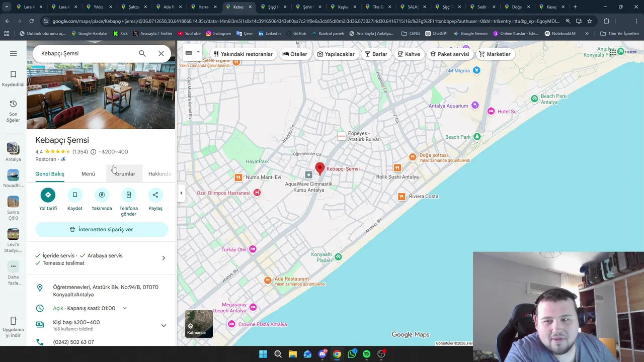The height and width of the screenshot is (362, 644).
Task: Open the Katmanlar layers thumbnail
Action: click(199, 323)
